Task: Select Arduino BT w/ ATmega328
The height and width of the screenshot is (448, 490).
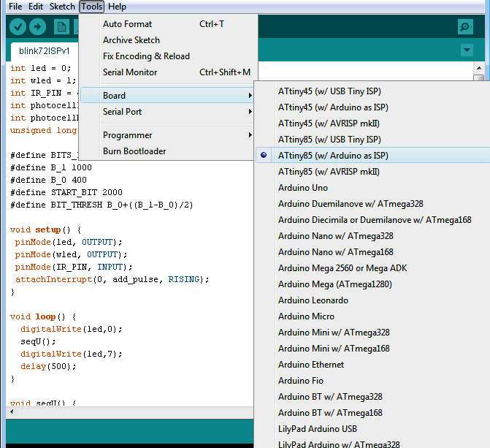Action: click(x=373, y=397)
